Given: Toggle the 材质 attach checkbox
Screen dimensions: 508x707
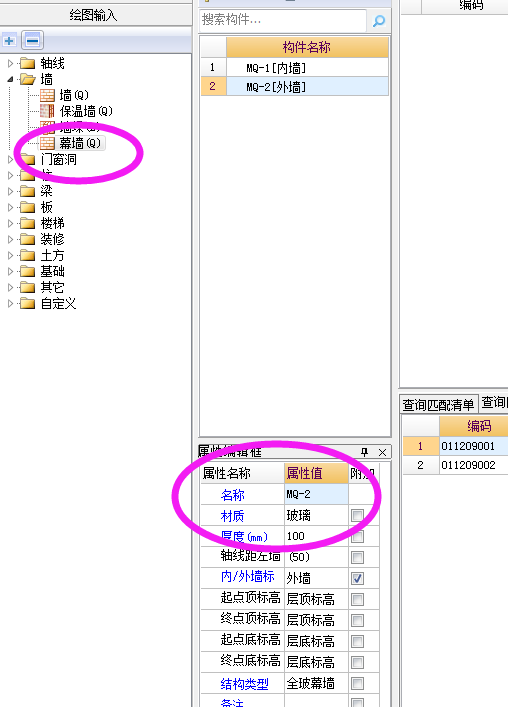Looking at the screenshot, I should [357, 515].
